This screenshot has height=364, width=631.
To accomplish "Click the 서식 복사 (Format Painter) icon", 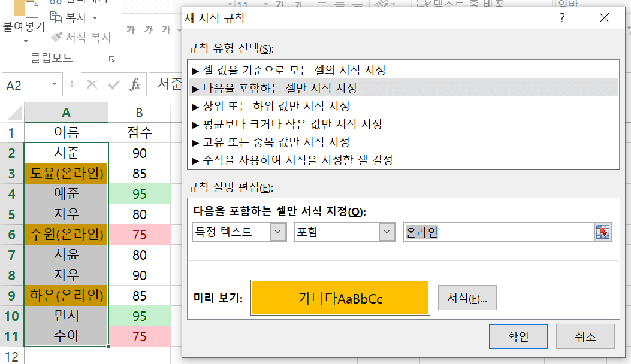I will point(56,36).
